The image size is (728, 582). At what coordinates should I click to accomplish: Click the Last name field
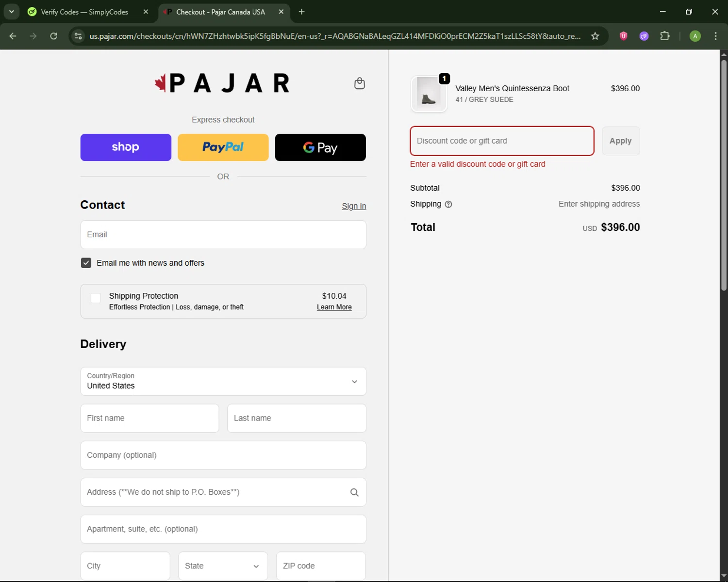297,418
